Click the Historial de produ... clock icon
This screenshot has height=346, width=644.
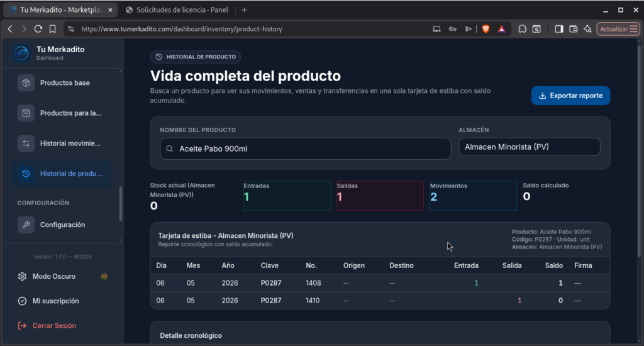click(26, 174)
